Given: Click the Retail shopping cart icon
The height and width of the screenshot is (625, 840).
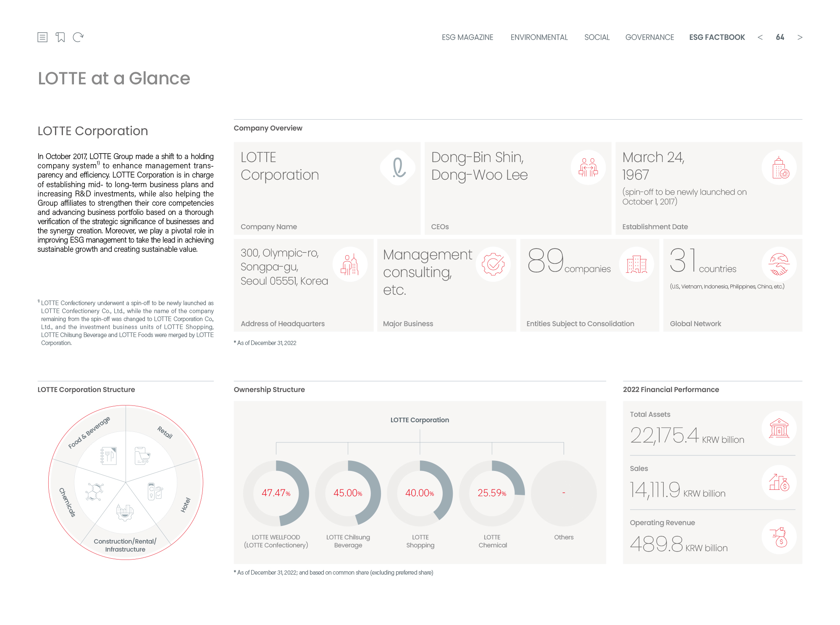Looking at the screenshot, I should click(142, 456).
